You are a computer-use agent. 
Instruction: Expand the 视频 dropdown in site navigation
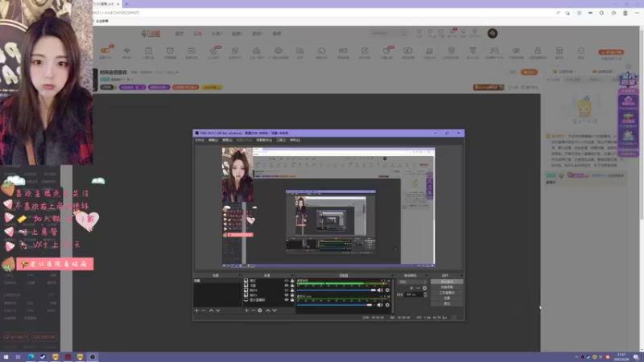(x=237, y=34)
